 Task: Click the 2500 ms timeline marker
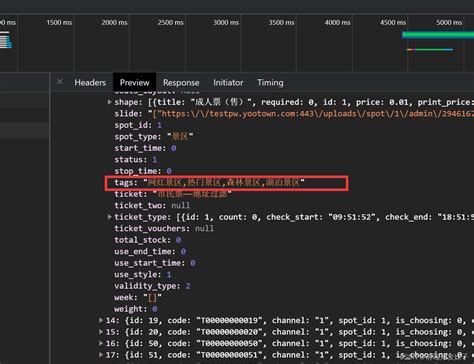click(170, 22)
